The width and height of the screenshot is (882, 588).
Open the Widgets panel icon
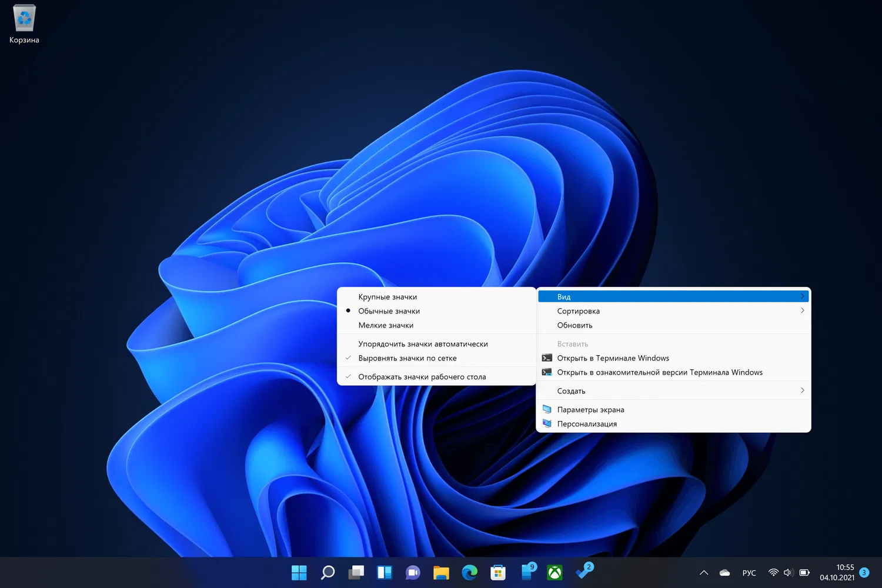[x=385, y=573]
